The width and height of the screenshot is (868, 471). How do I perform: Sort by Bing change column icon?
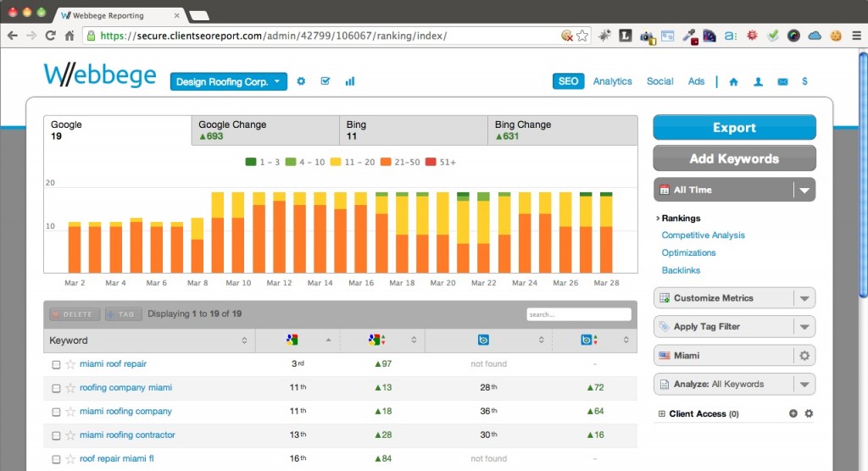pos(589,340)
